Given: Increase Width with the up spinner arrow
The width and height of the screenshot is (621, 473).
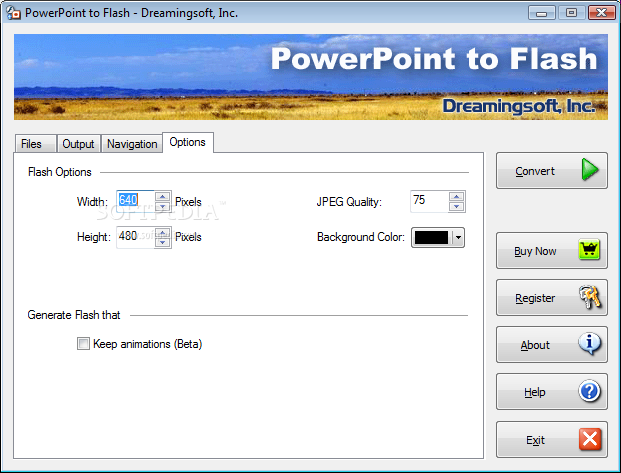Looking at the screenshot, I should [x=162, y=196].
